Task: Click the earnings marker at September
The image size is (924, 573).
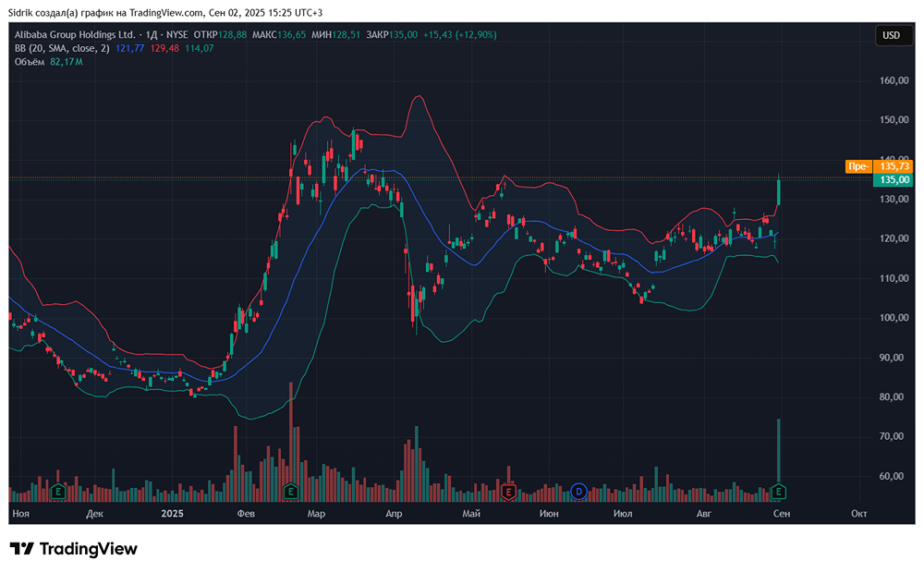Action: pyautogui.click(x=779, y=490)
